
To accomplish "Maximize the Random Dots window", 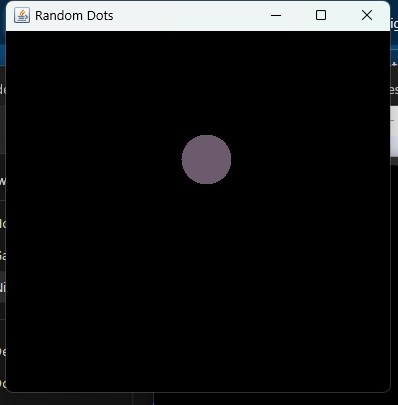I will point(321,15).
